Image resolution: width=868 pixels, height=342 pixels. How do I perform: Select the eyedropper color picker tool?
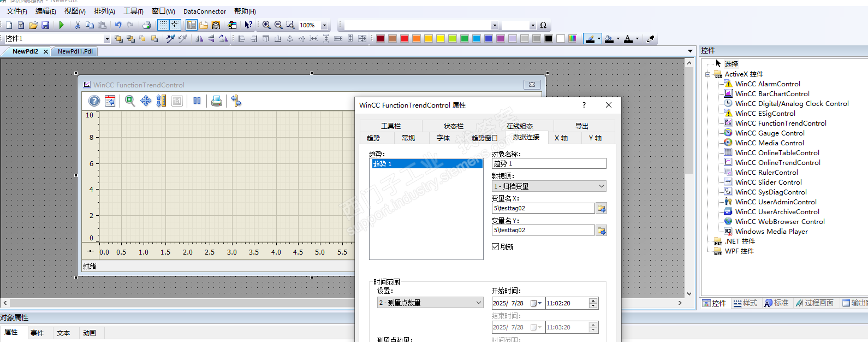[650, 39]
